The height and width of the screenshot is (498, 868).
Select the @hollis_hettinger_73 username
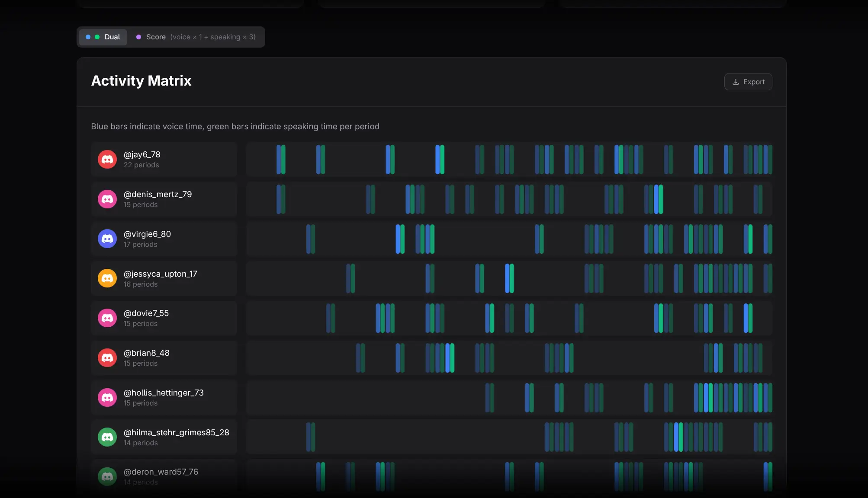tap(164, 393)
